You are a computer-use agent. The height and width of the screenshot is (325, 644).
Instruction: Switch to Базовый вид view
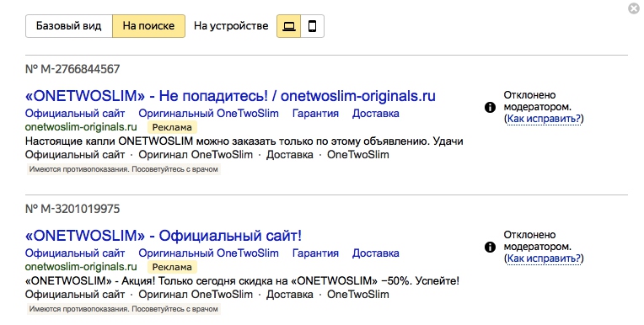tap(69, 26)
